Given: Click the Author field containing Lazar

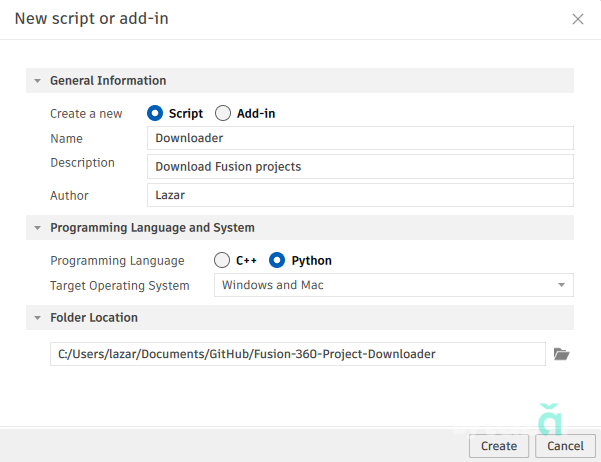Looking at the screenshot, I should tap(360, 195).
